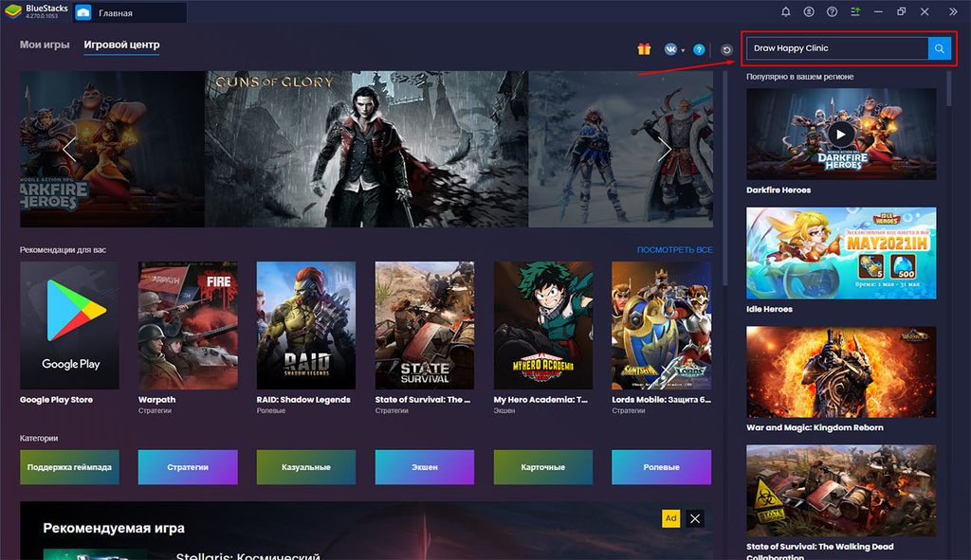Select Поддержка геймпада category
Image resolution: width=971 pixels, height=560 pixels.
point(69,467)
